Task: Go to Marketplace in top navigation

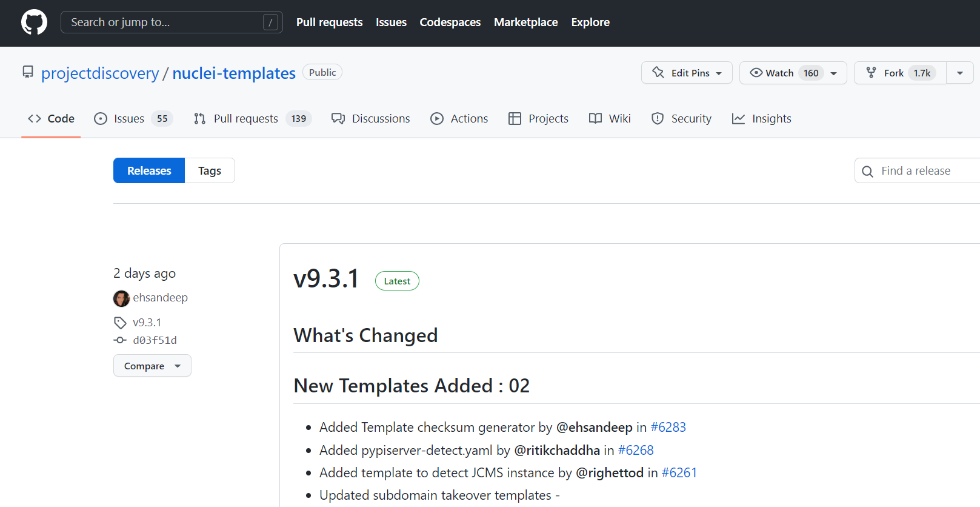Action: (x=525, y=22)
